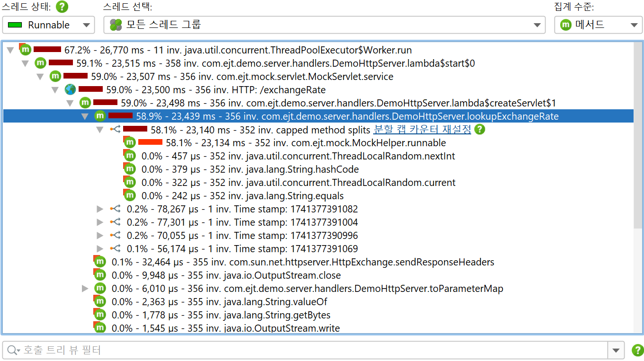Select the MockServlet.service row text
Screen dimensions: 644x361
[x=242, y=77]
